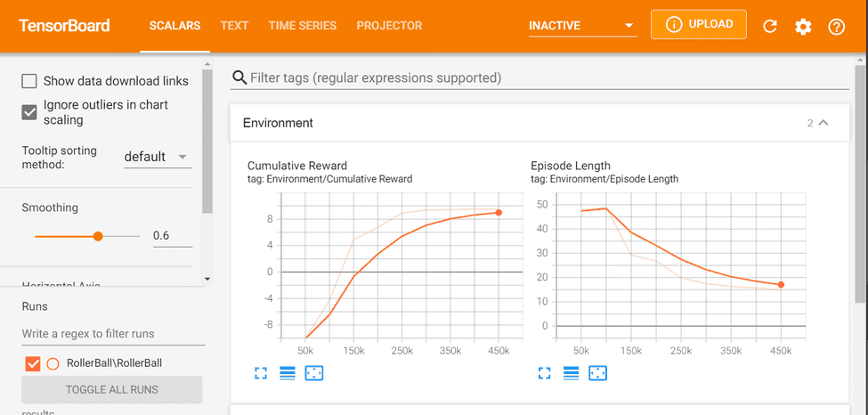Image resolution: width=868 pixels, height=415 pixels.
Task: Expand Episode Length chart to full size
Action: [x=545, y=373]
